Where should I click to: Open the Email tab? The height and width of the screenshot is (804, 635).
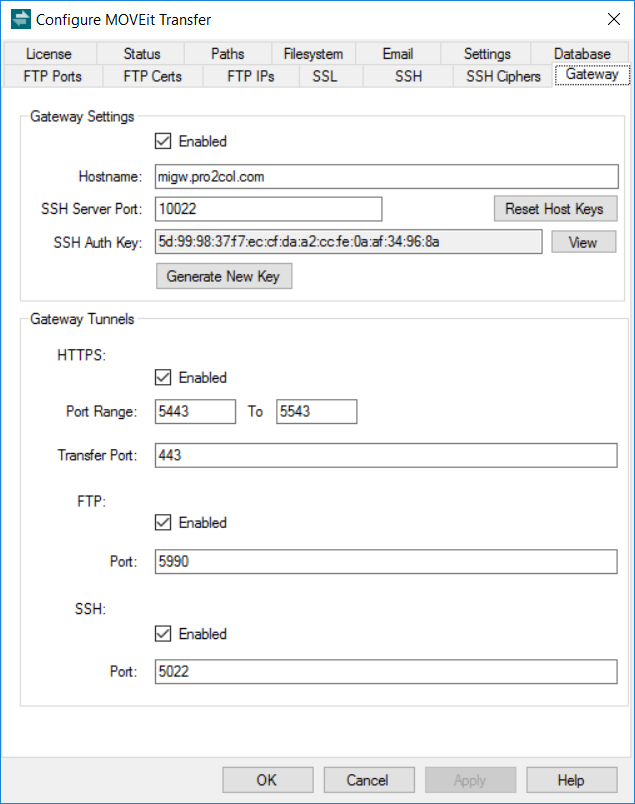pyautogui.click(x=398, y=53)
